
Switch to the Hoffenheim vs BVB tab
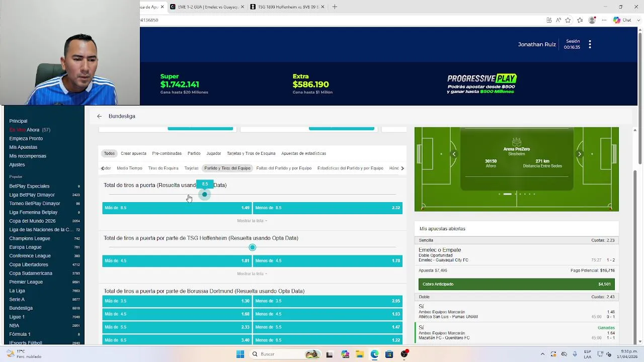[287, 7]
